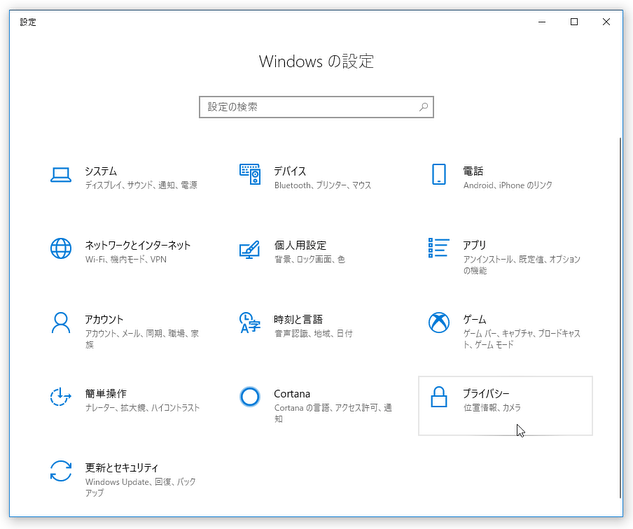Open 個人用設定 category title
Viewport: 633px width, 529px height.
[x=300, y=245]
